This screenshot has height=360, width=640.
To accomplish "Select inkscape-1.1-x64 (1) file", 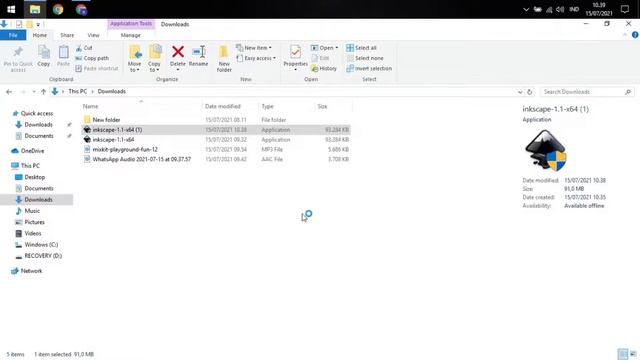I will [216, 130].
